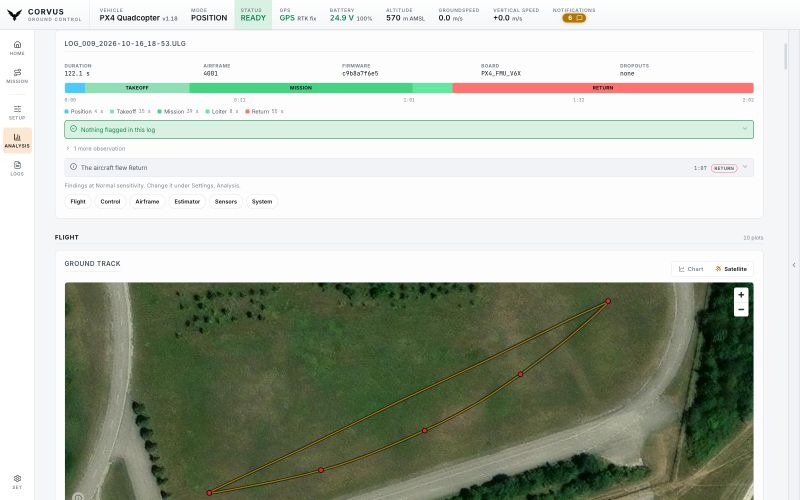This screenshot has height=500, width=800.
Task: Expand the aircraft flew Return row chevron
Action: pos(745,167)
